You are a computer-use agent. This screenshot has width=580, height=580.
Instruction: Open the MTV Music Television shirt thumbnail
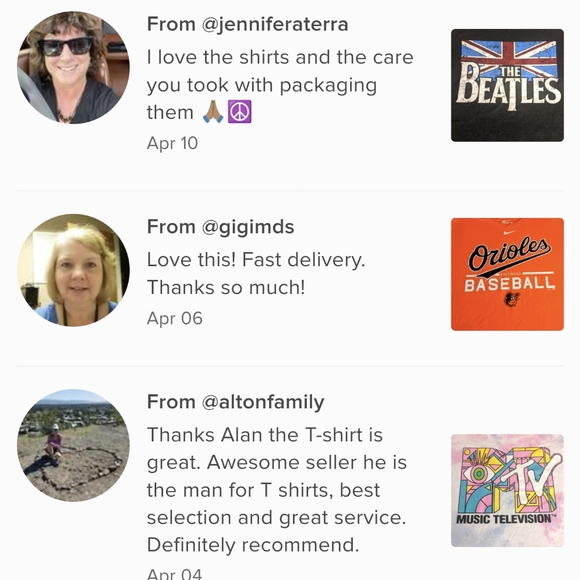507,490
